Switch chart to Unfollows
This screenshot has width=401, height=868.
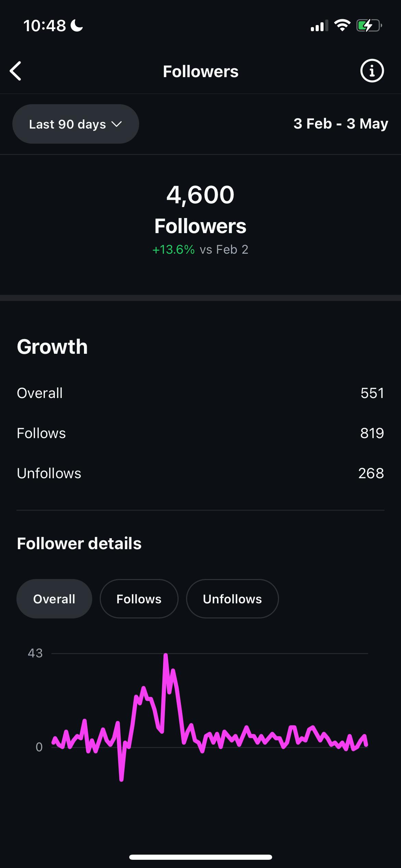point(232,599)
